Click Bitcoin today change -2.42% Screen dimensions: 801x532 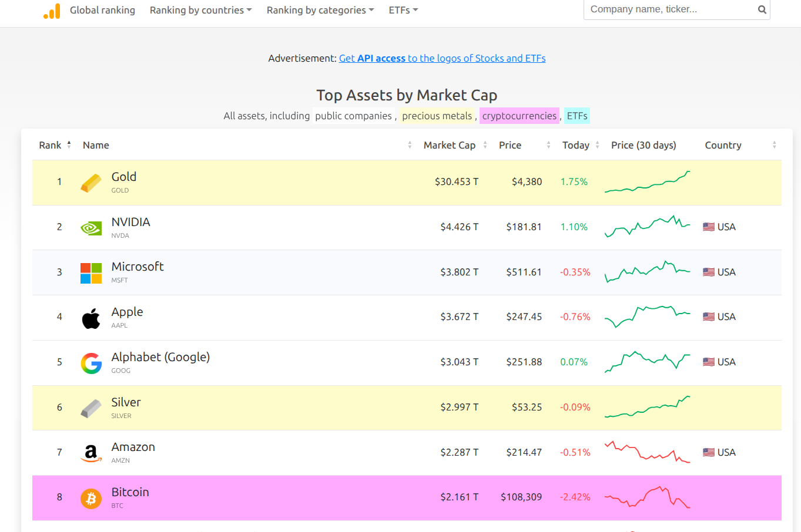(575, 497)
